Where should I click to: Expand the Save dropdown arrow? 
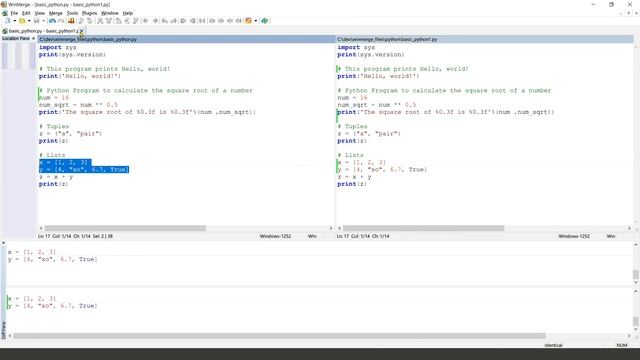(x=43, y=21)
